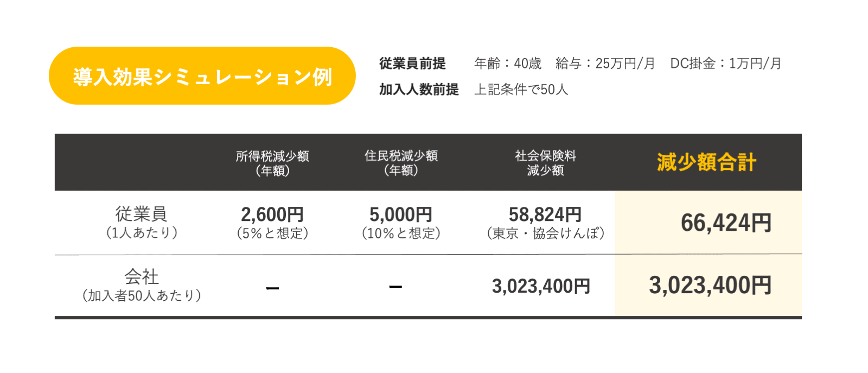Click the 年齢：40歳 condition text

[508, 64]
